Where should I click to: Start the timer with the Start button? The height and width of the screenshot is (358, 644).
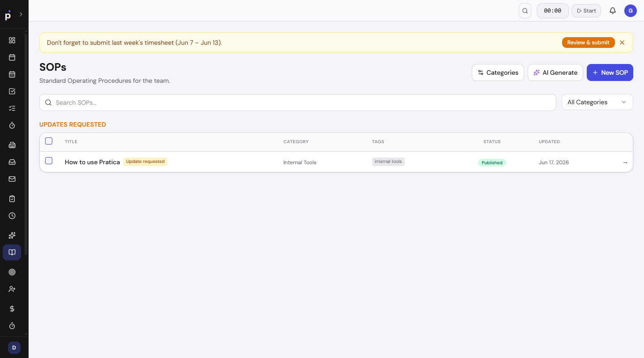point(586,11)
